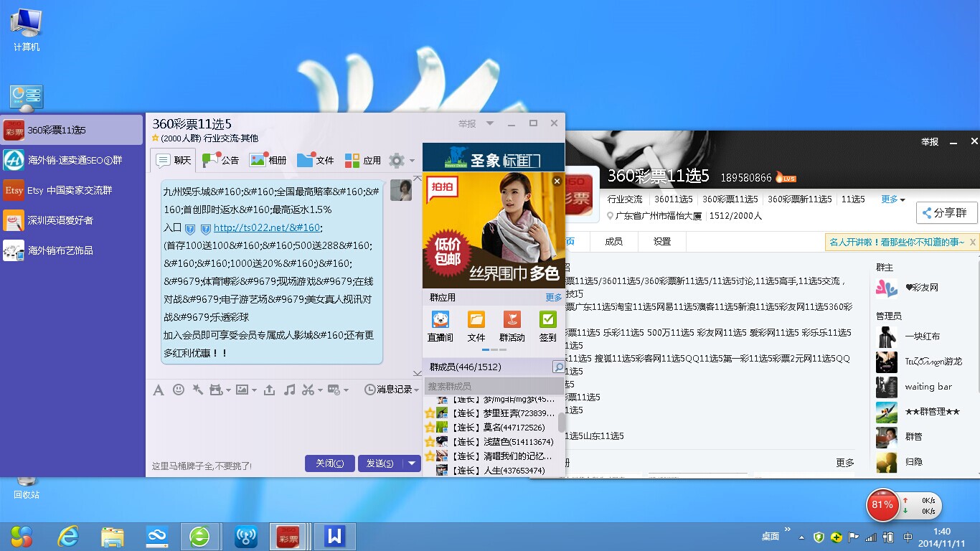
Task: Click the upload file icon in chat toolbar
Action: pos(269,390)
